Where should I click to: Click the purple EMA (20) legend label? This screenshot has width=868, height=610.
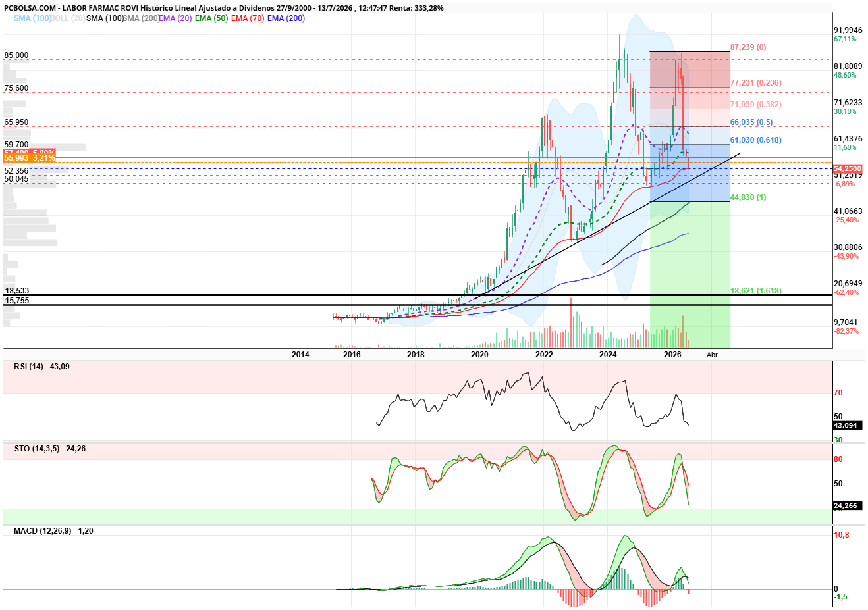[x=175, y=18]
